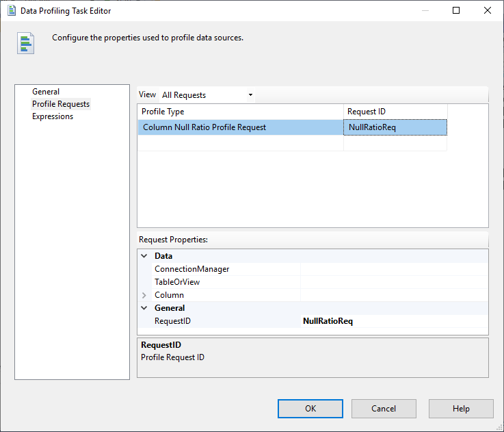Click the Cancel button
504x432 pixels.
click(384, 409)
